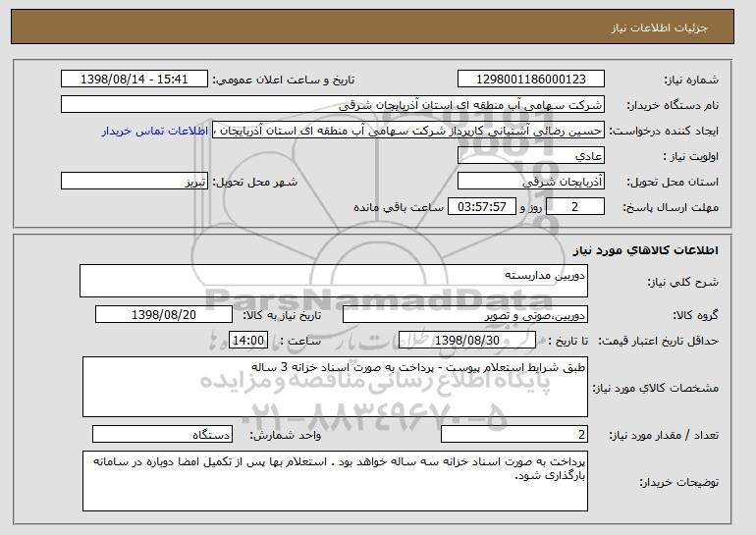Click the اطلاعات کالاهای مورد نیاز section heading
This screenshot has width=756, height=535.
point(646,249)
